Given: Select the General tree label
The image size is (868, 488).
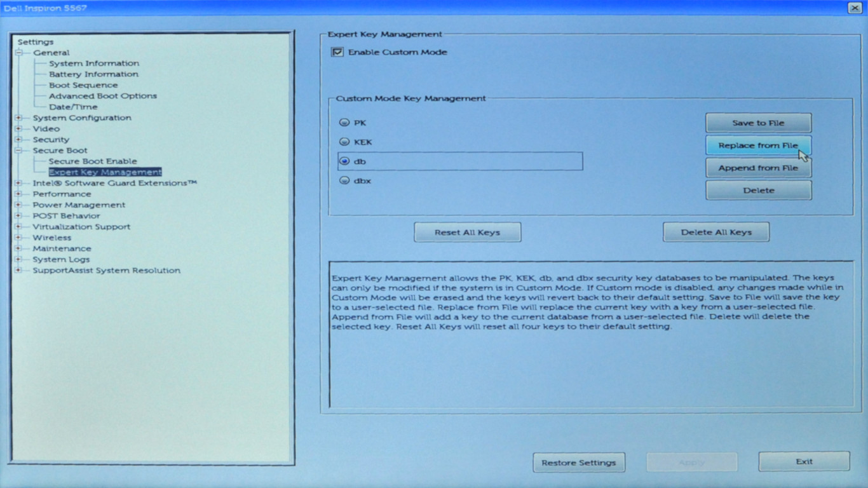Looking at the screenshot, I should pyautogui.click(x=51, y=53).
